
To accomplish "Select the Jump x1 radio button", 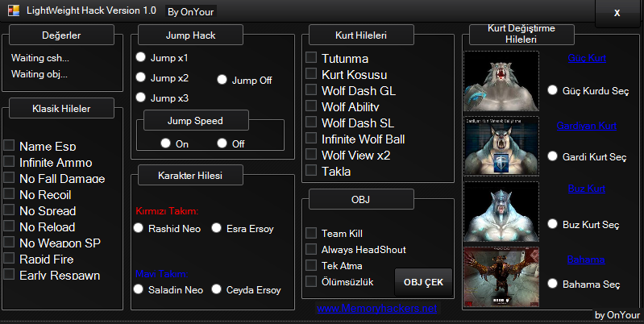I will [x=141, y=57].
